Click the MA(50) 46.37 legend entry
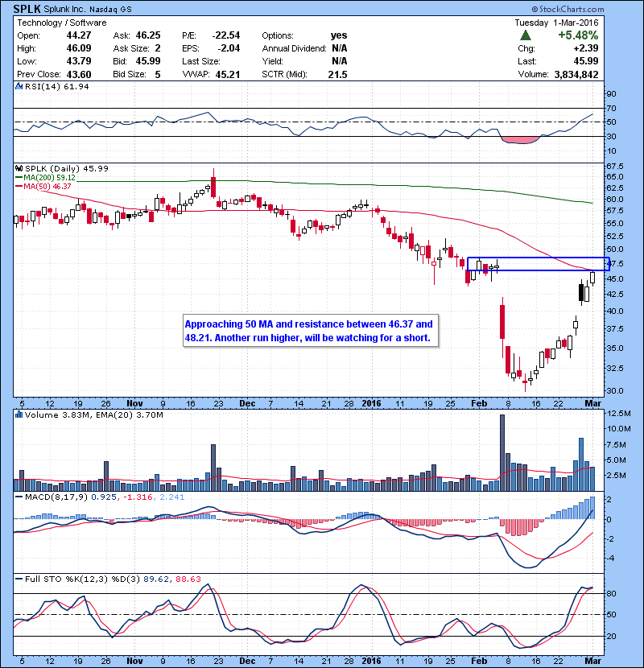 click(x=43, y=187)
